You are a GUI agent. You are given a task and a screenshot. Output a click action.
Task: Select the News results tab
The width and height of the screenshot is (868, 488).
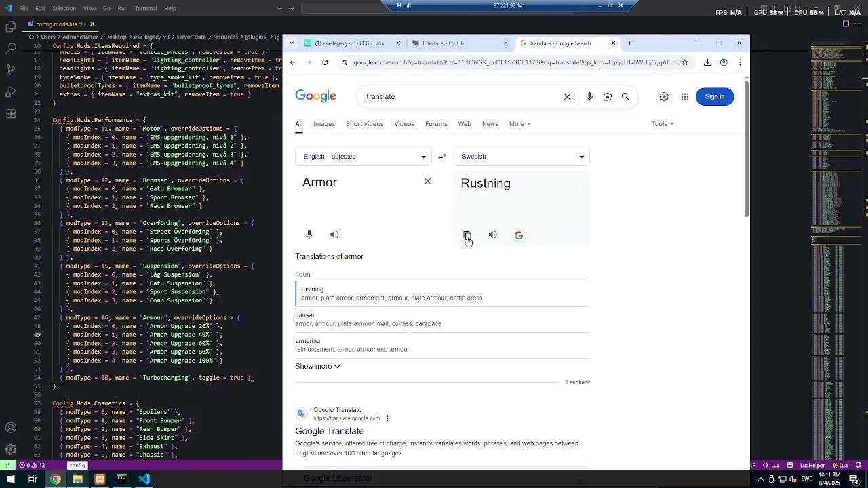point(490,124)
